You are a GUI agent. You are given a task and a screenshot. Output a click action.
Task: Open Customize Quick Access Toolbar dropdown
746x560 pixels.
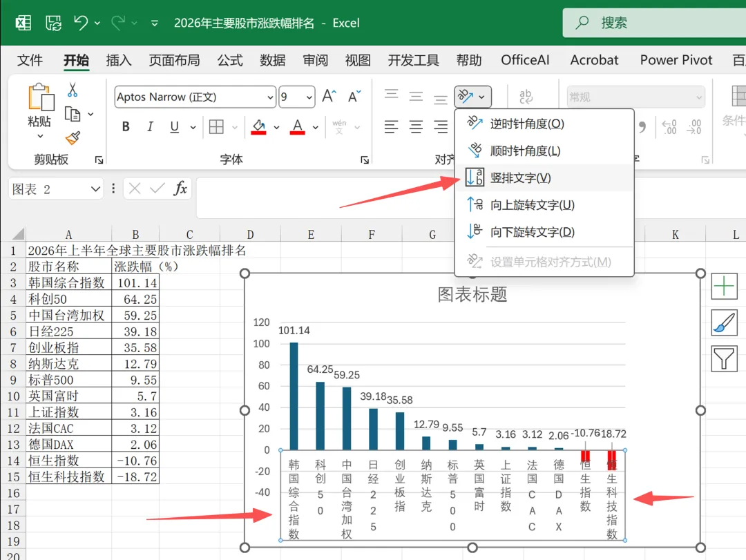point(155,23)
